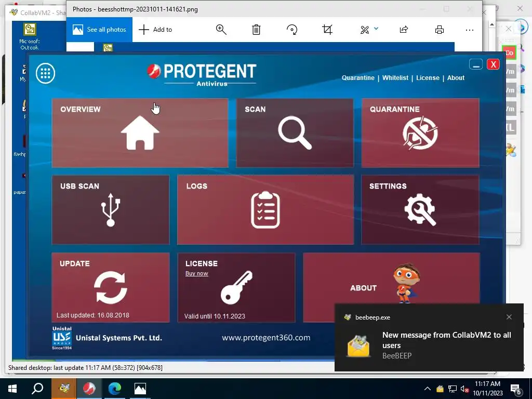Open License link in top header
The width and height of the screenshot is (532, 399).
click(x=428, y=78)
